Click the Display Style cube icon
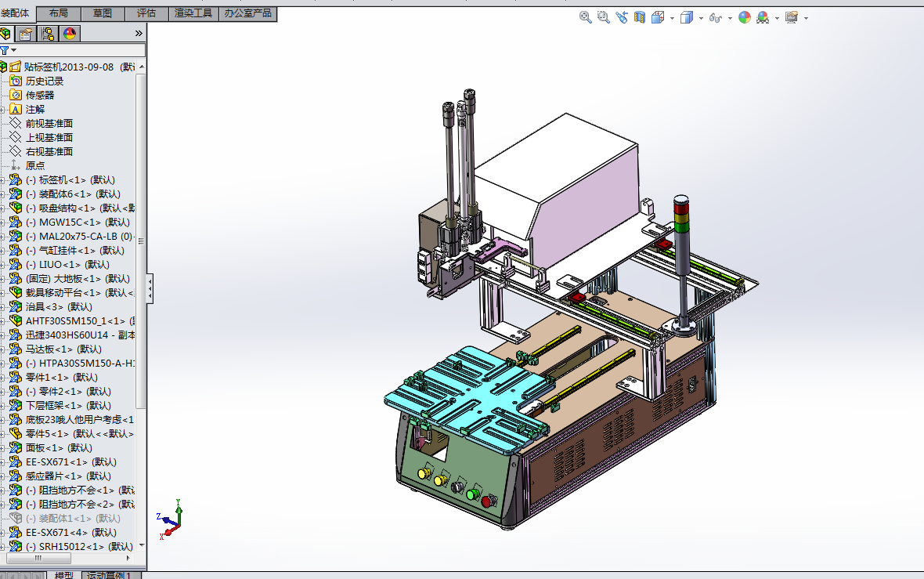 point(687,17)
